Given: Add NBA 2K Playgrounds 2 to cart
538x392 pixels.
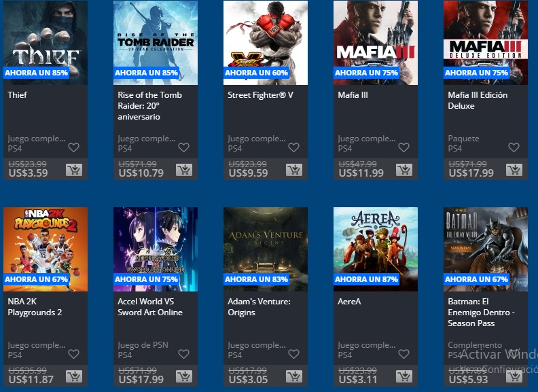Looking at the screenshot, I should 73,376.
